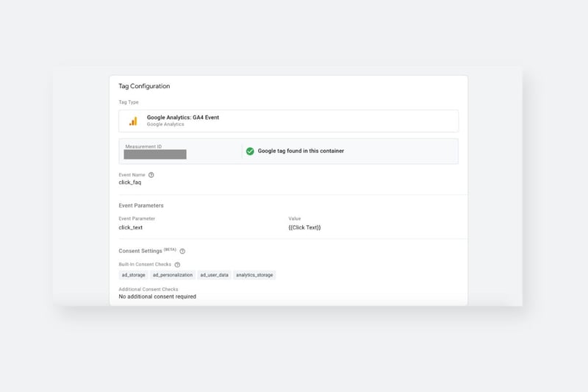The image size is (588, 392).
Task: Open the Consent Settings help icon
Action: click(x=182, y=251)
